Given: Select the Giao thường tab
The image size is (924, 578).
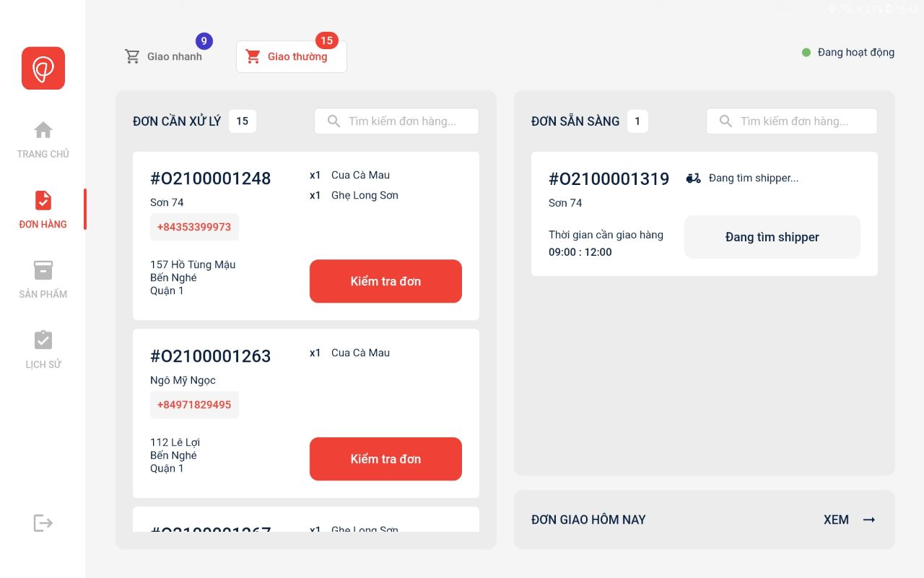Looking at the screenshot, I should (291, 56).
